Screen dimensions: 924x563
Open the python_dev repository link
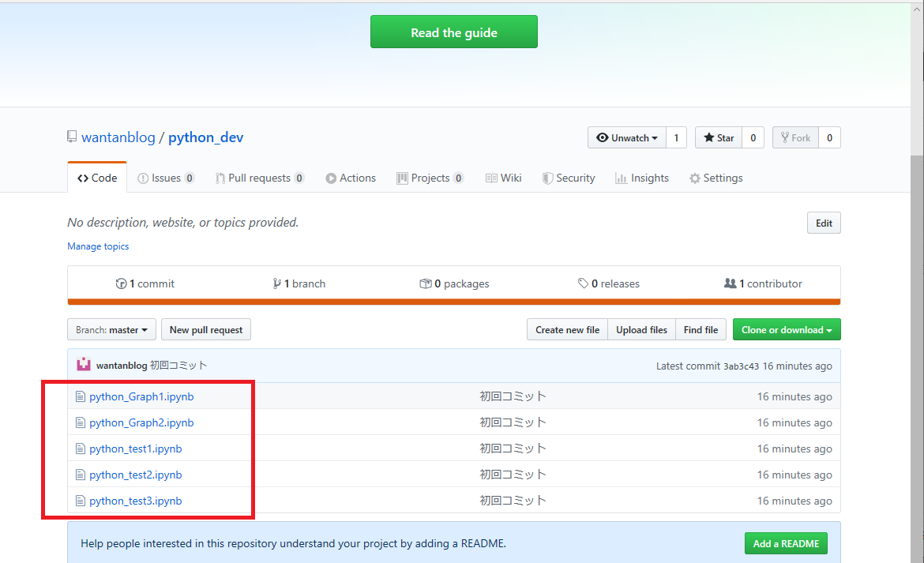(x=205, y=137)
